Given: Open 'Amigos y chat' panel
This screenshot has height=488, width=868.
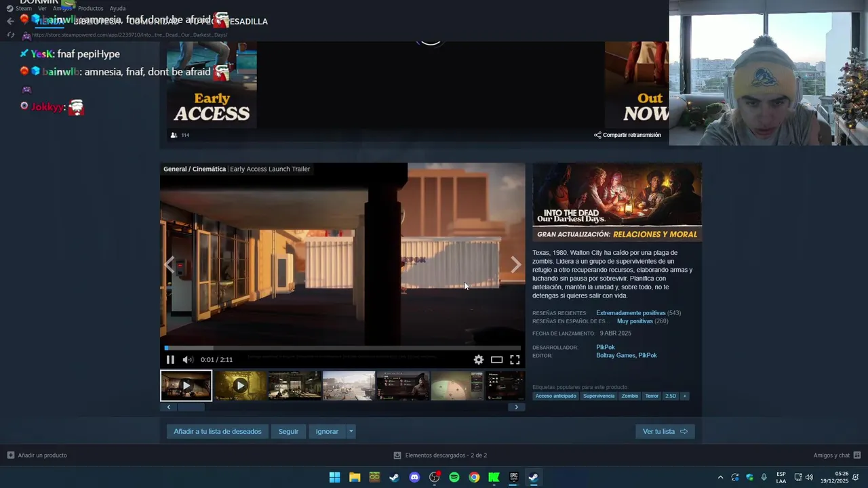Looking at the screenshot, I should (837, 455).
